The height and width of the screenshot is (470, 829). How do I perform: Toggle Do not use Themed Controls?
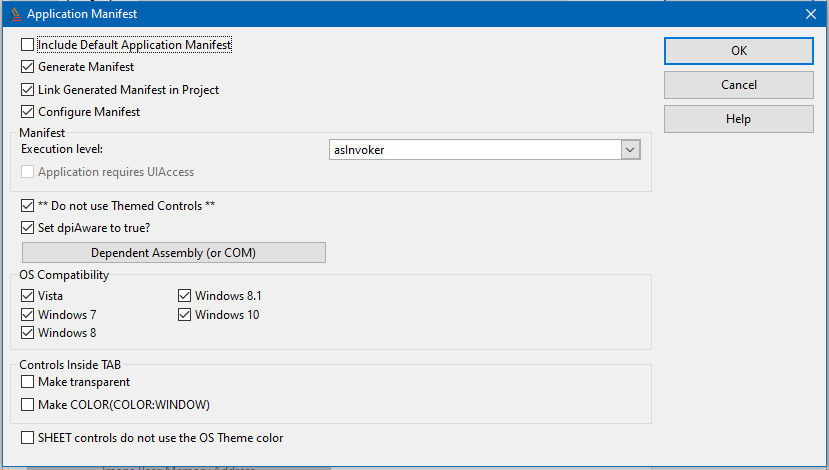[27, 206]
